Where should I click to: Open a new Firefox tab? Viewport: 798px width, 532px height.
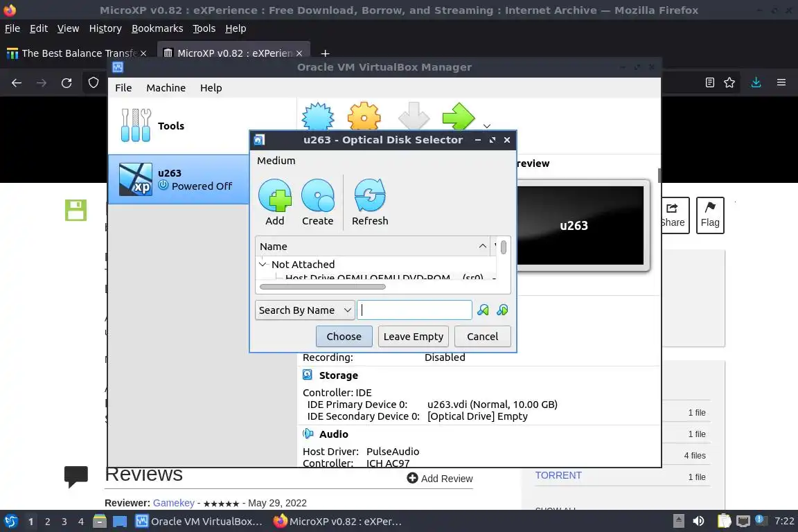[325, 53]
